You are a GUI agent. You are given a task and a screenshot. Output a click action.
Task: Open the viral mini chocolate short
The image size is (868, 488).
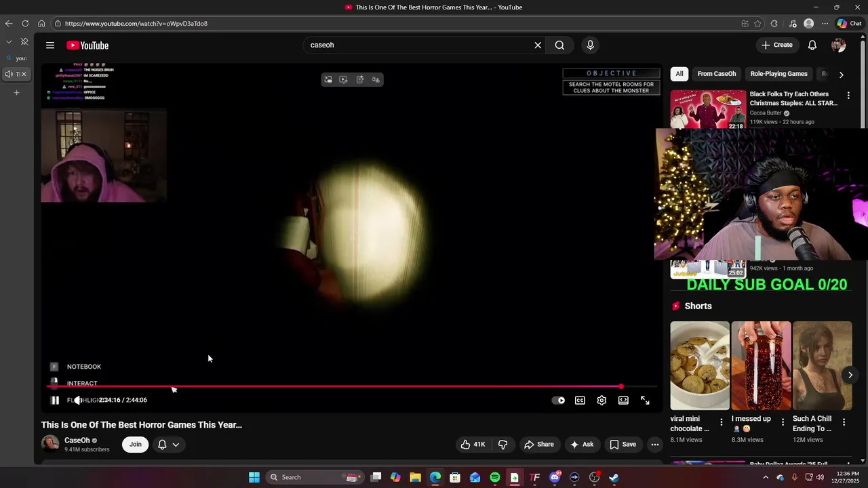[x=700, y=366]
